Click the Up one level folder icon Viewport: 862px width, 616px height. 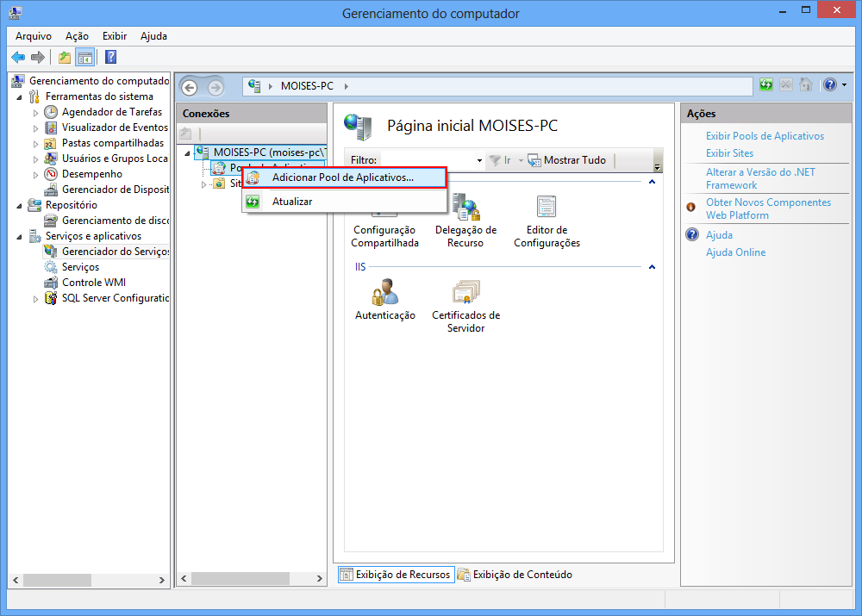(65, 57)
